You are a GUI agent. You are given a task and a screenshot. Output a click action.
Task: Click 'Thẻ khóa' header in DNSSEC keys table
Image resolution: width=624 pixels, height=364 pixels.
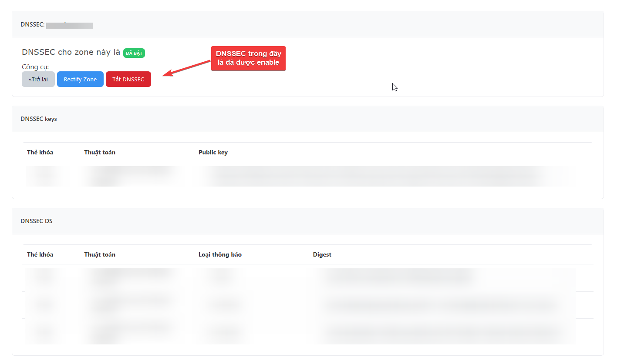40,152
